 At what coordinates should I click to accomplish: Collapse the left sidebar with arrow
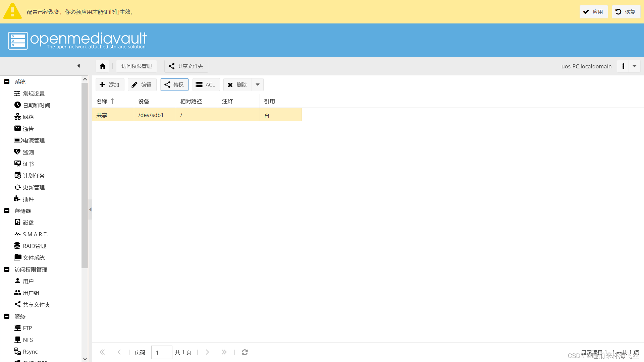tap(78, 66)
